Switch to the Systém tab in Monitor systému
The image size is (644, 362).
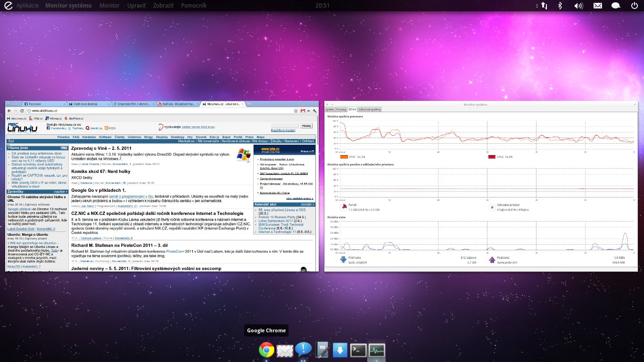pos(330,109)
